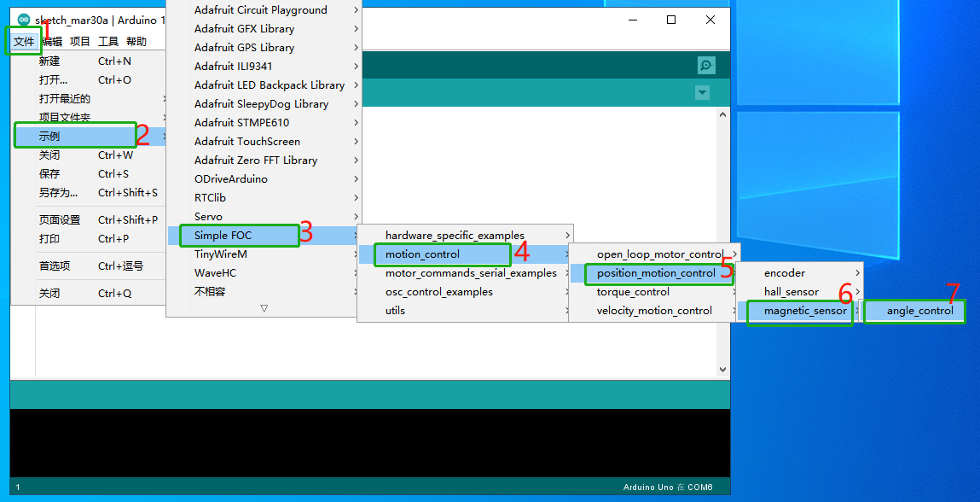Open ODriveArduino examples submenu

pyautogui.click(x=264, y=179)
